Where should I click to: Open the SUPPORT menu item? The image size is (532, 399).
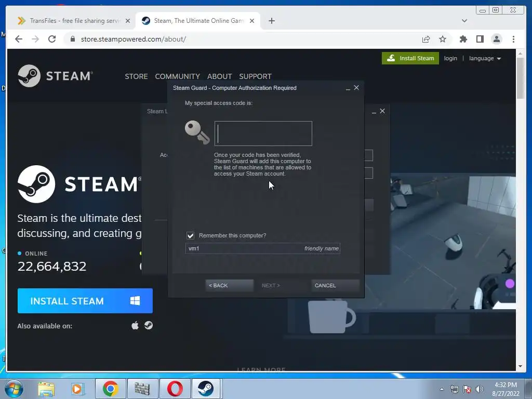click(255, 76)
